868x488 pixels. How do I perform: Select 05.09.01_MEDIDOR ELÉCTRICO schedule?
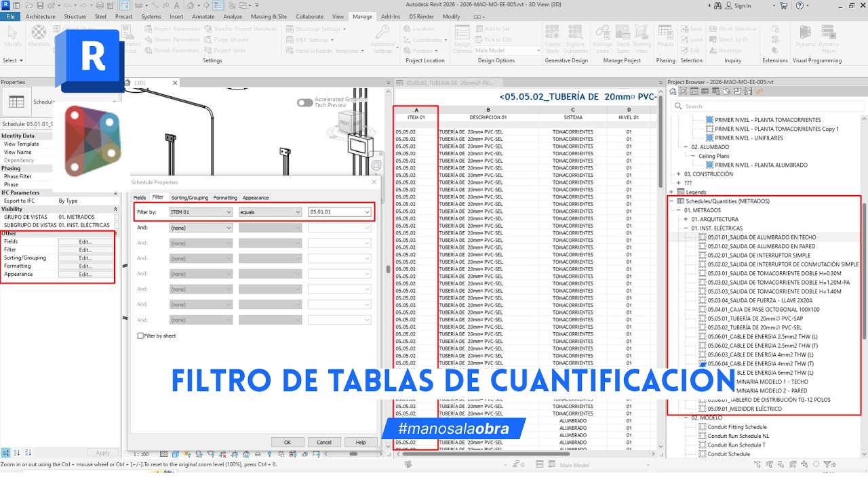pos(744,409)
